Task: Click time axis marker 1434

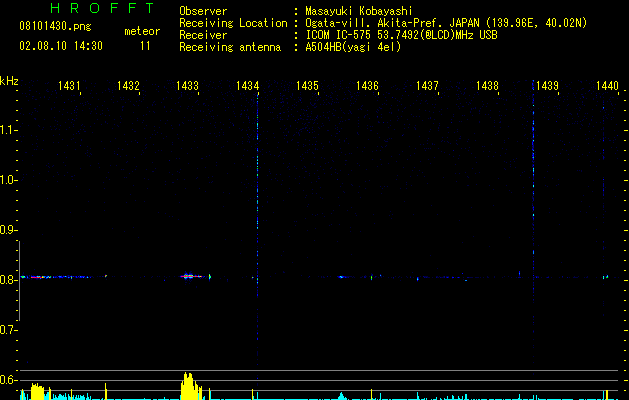Action: 248,86
